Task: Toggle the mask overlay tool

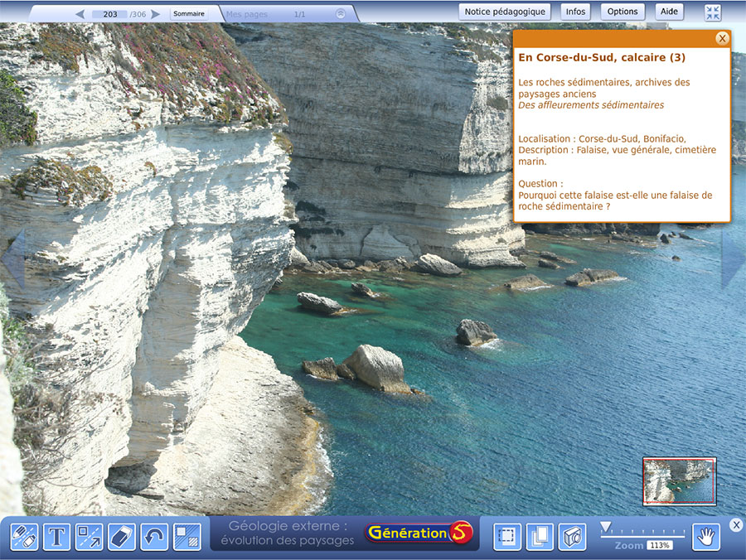Action: 186,537
